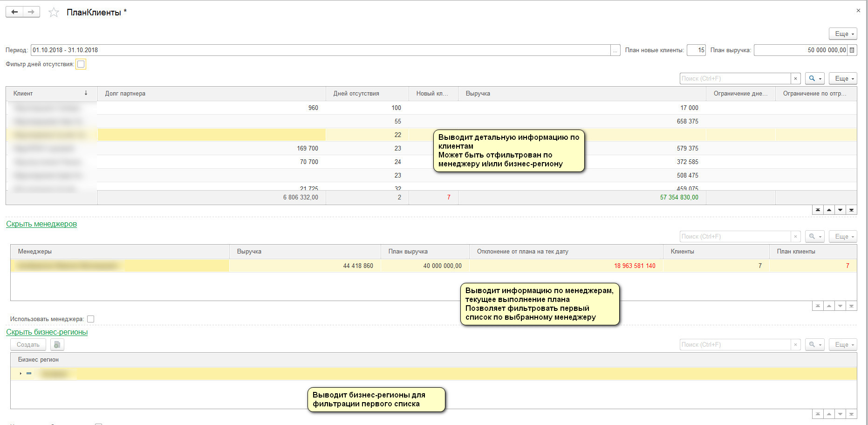Tick the Использовать менеджера checkbox
The image size is (868, 425).
tap(91, 319)
